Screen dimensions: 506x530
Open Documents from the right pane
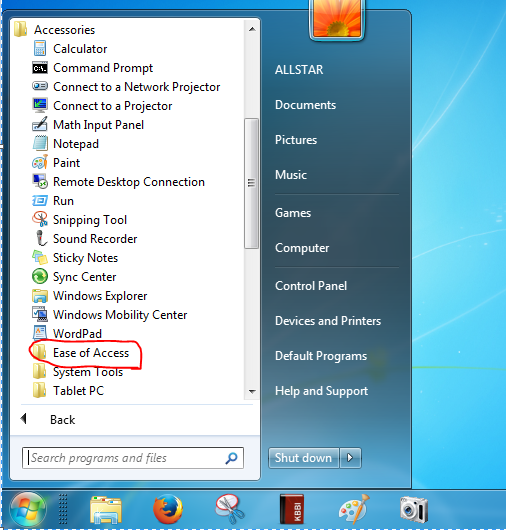tap(305, 105)
